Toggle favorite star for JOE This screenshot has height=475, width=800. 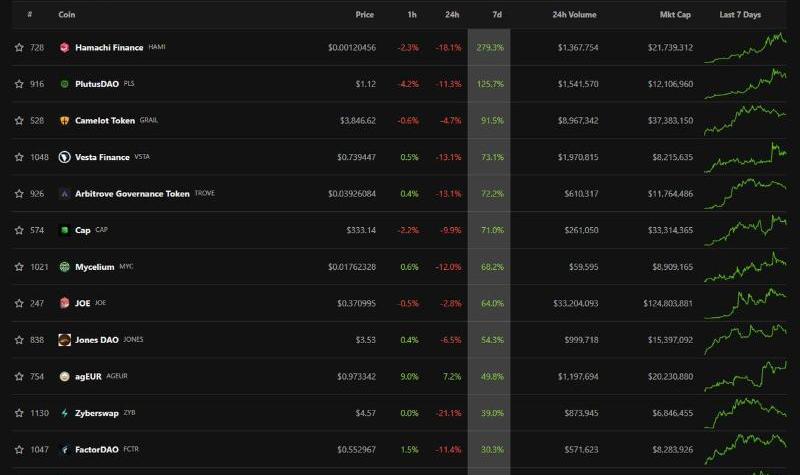(x=19, y=303)
